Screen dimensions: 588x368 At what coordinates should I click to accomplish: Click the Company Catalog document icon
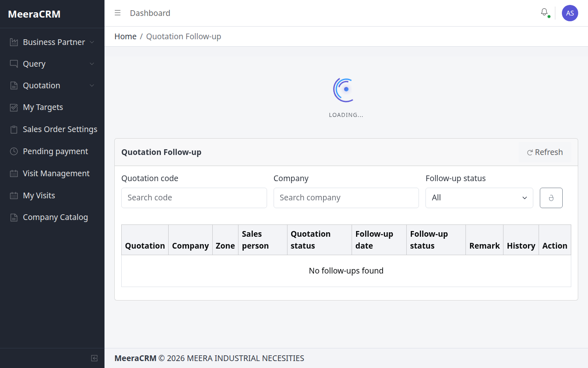pos(14,218)
